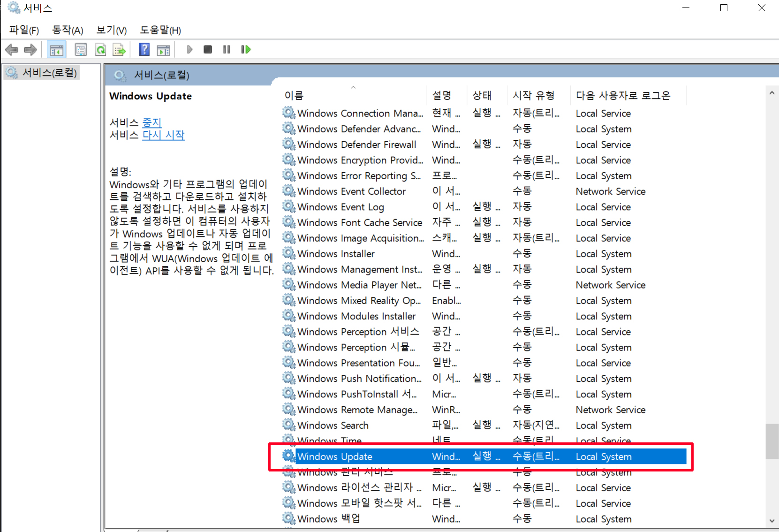The image size is (779, 532).
Task: Click WinR... description of Windows Remote Manage
Action: pyautogui.click(x=446, y=410)
